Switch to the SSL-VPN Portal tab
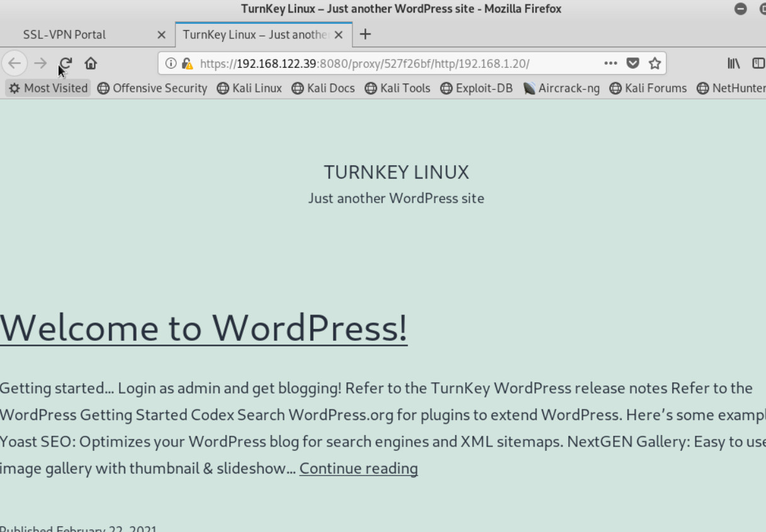The height and width of the screenshot is (532, 766). pos(87,35)
